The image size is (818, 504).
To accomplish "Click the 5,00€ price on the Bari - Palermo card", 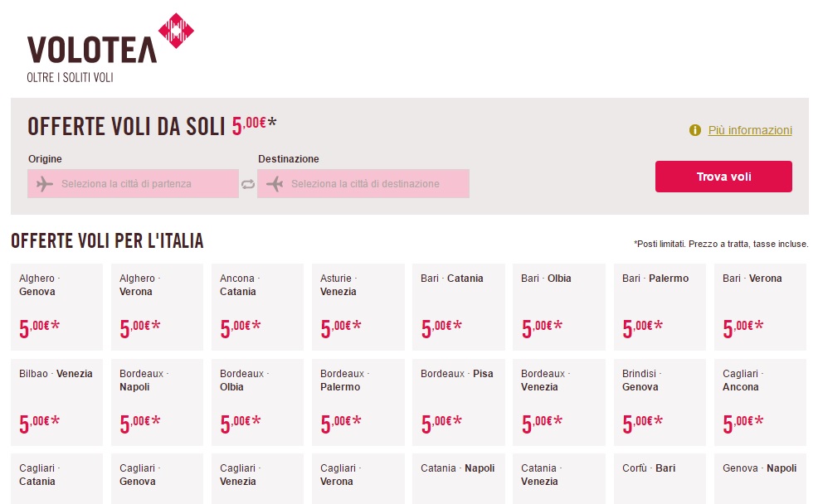I will coord(643,327).
